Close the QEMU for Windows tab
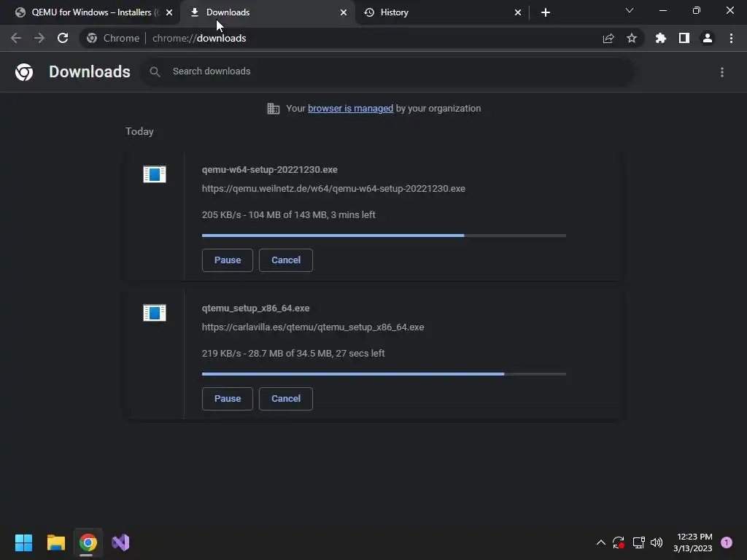 (x=169, y=12)
